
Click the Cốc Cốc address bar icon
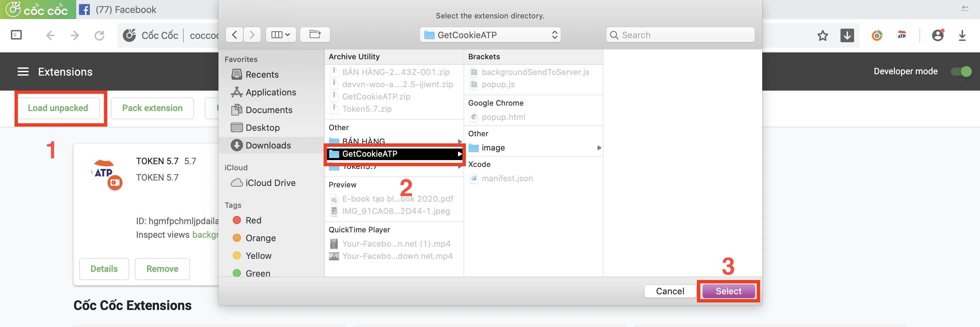129,35
